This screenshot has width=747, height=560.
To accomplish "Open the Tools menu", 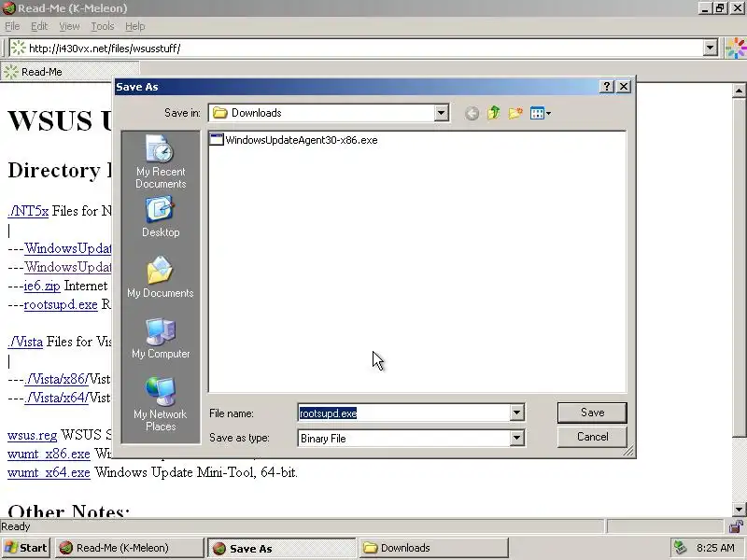I will pyautogui.click(x=103, y=26).
